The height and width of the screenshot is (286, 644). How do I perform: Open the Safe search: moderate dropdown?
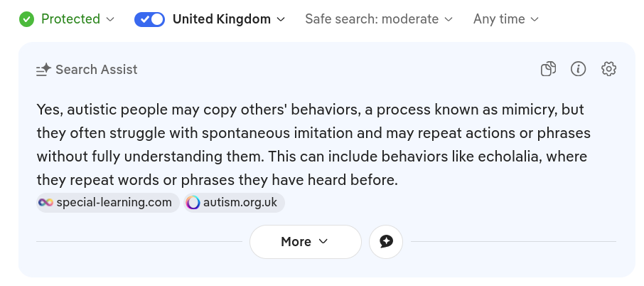click(x=378, y=19)
